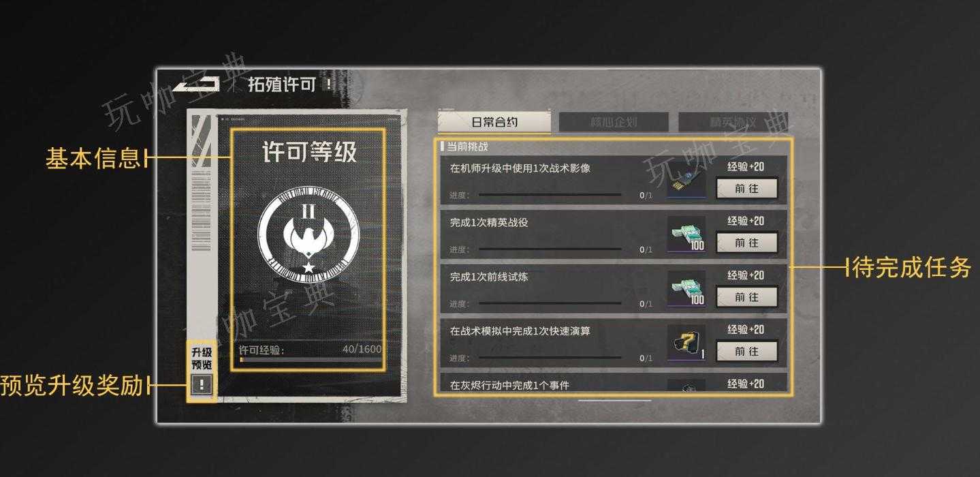Image resolution: width=980 pixels, height=477 pixels.
Task: Click the cash reward icon for 前线试炼 task
Action: click(x=686, y=290)
